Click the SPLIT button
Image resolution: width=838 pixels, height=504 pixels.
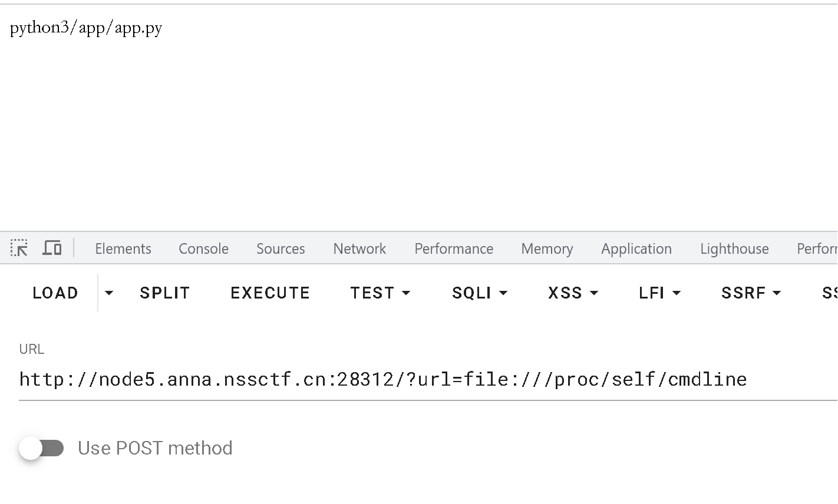[x=164, y=293]
